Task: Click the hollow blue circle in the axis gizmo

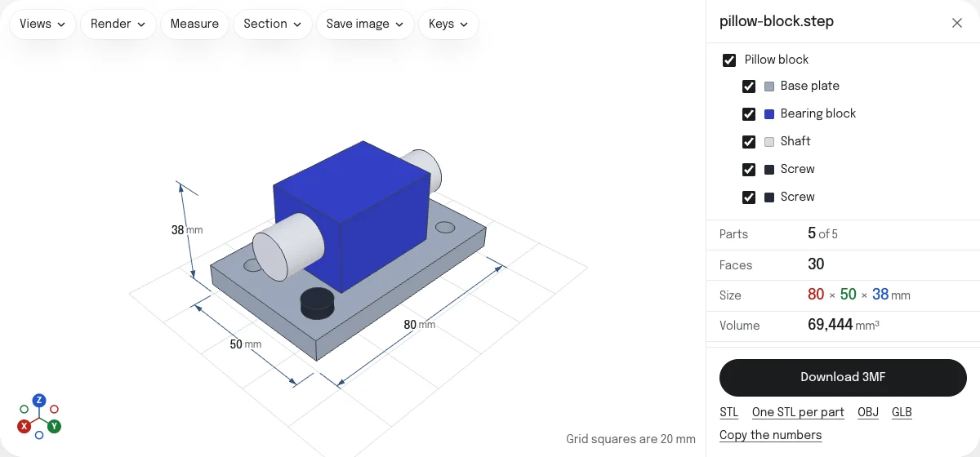Action: 39,435
